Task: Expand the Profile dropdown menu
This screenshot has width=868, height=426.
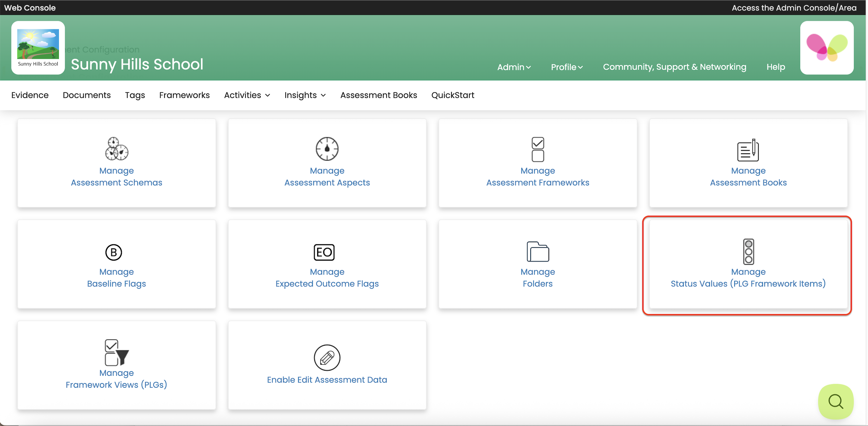Action: (x=566, y=67)
